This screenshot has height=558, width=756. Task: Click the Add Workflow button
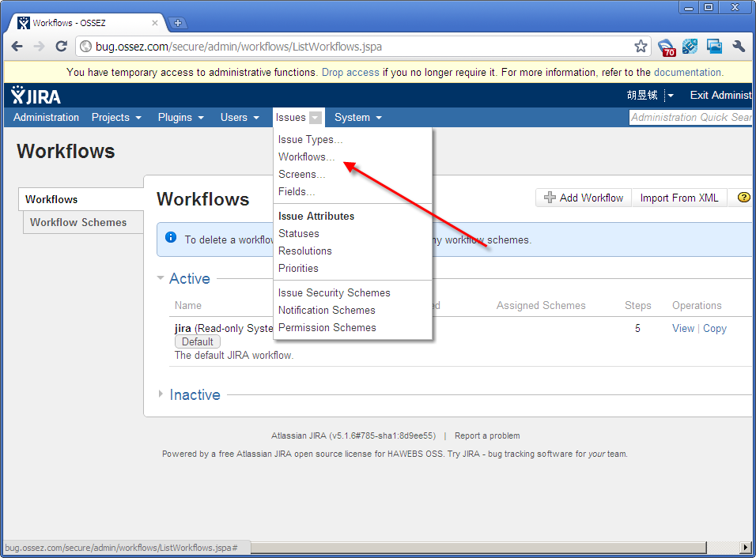point(584,198)
